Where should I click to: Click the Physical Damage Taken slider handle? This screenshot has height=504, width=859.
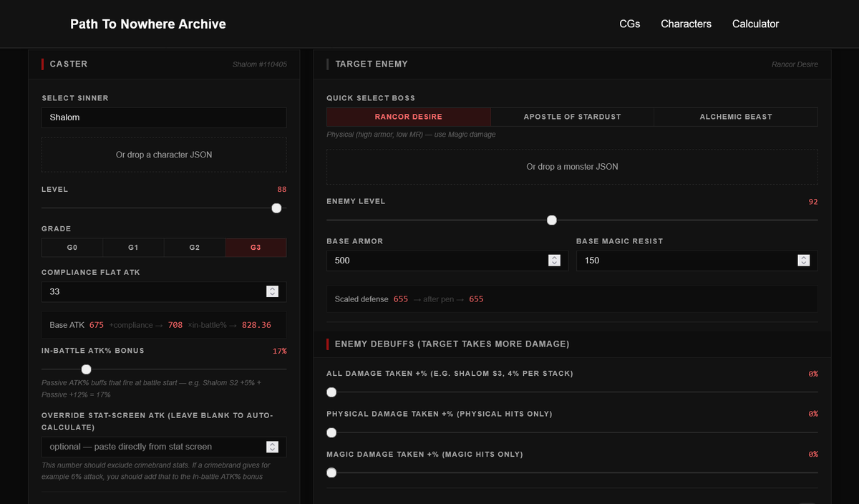pyautogui.click(x=331, y=432)
